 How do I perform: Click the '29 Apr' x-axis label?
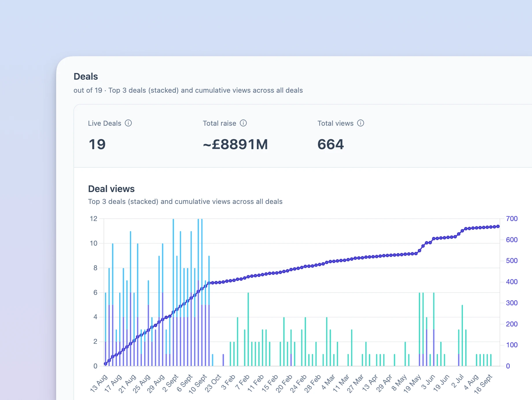[384, 383]
